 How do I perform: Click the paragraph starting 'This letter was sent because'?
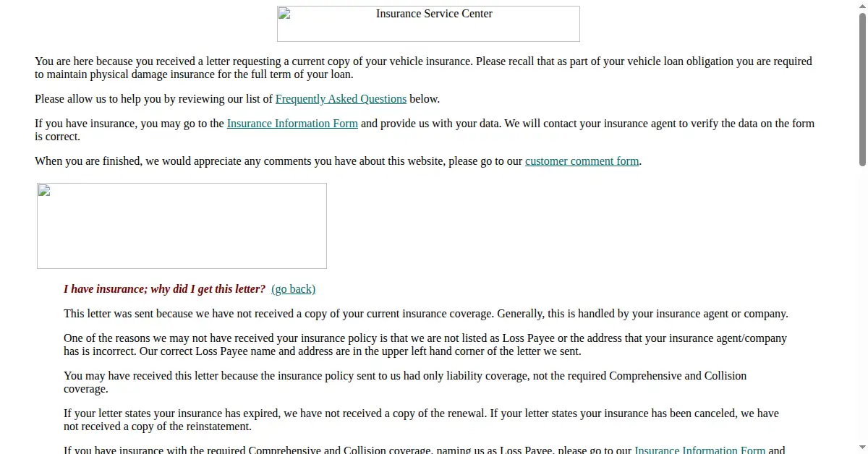tap(425, 314)
